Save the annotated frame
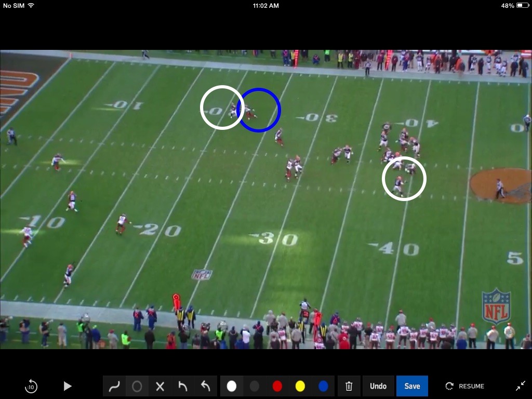 412,386
